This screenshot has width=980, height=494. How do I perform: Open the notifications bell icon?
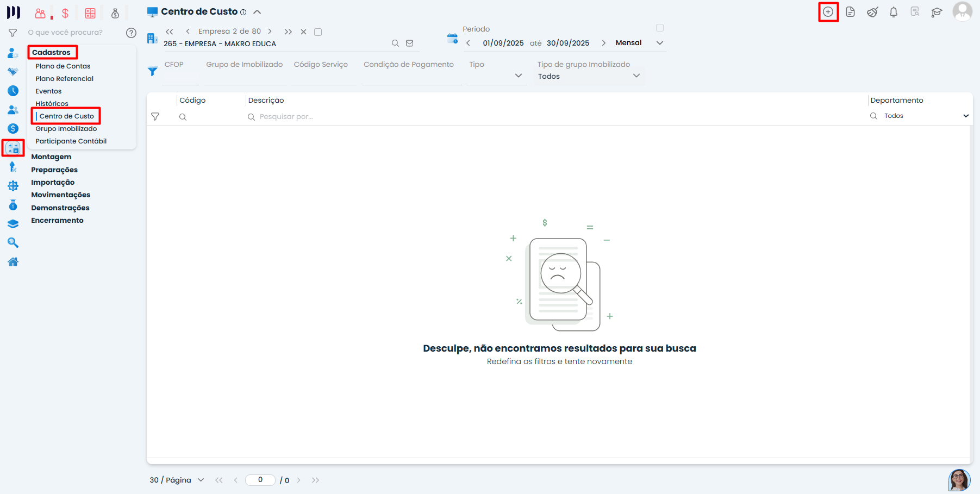click(x=893, y=12)
